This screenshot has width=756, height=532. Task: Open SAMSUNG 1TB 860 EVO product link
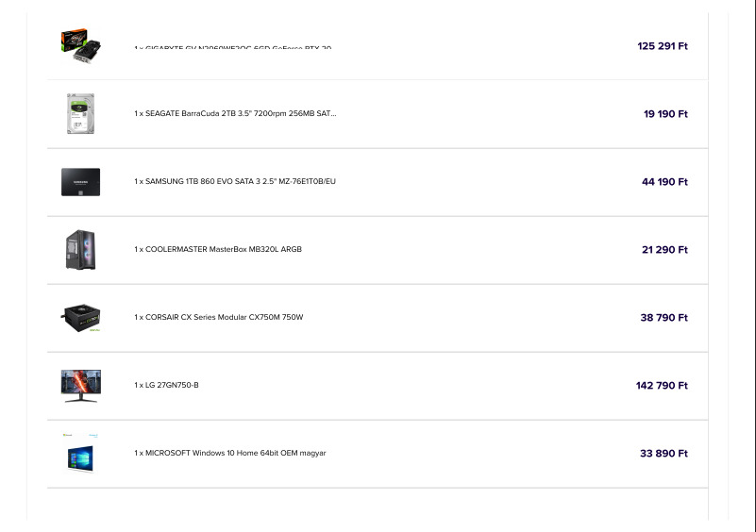coord(235,182)
